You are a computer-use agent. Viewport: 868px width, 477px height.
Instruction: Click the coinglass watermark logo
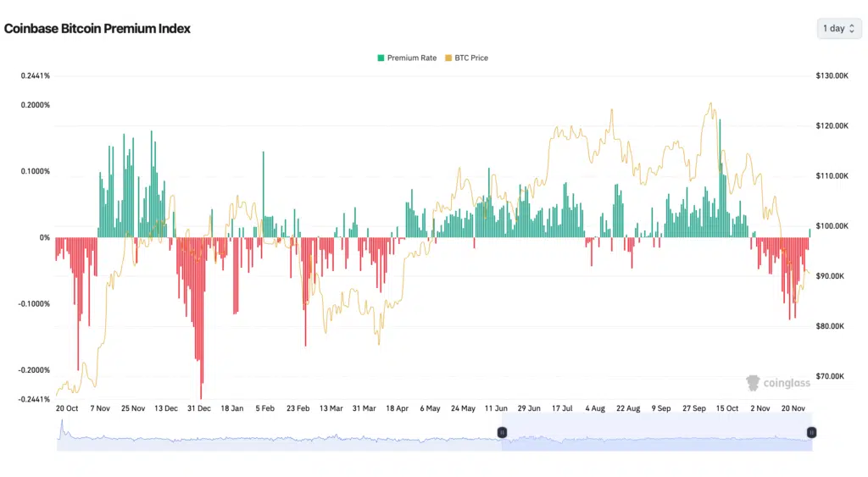point(778,383)
